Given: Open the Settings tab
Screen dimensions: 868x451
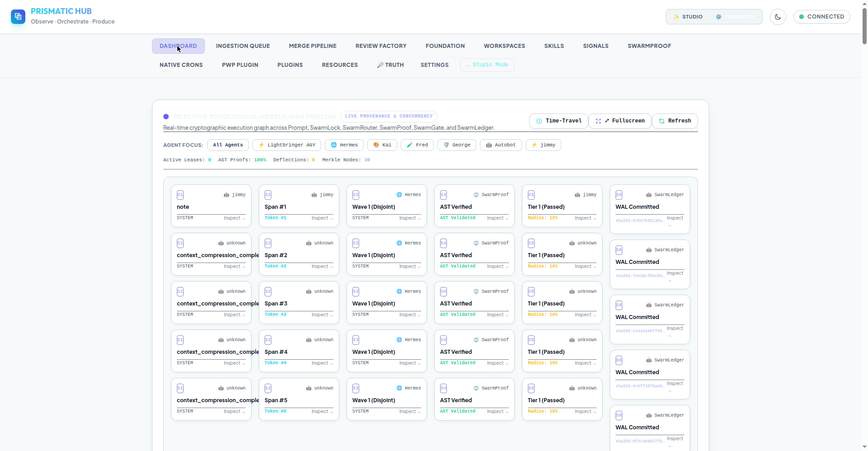Looking at the screenshot, I should pyautogui.click(x=434, y=65).
